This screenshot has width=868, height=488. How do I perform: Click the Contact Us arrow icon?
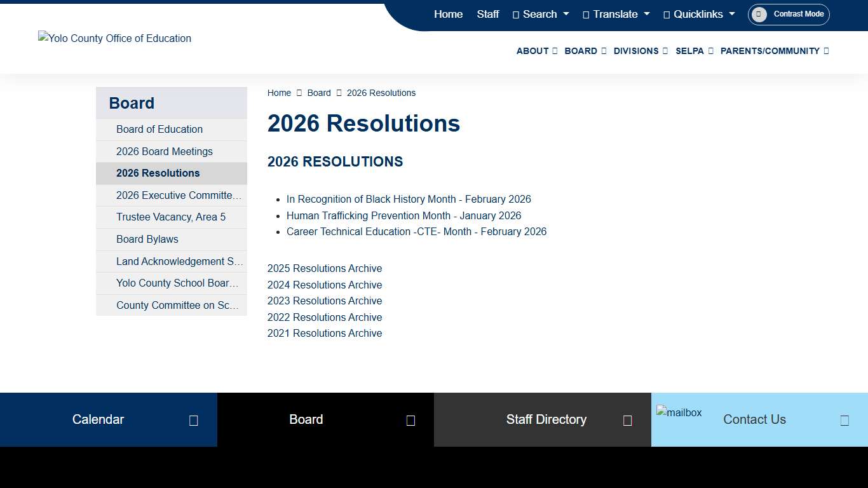pos(844,419)
